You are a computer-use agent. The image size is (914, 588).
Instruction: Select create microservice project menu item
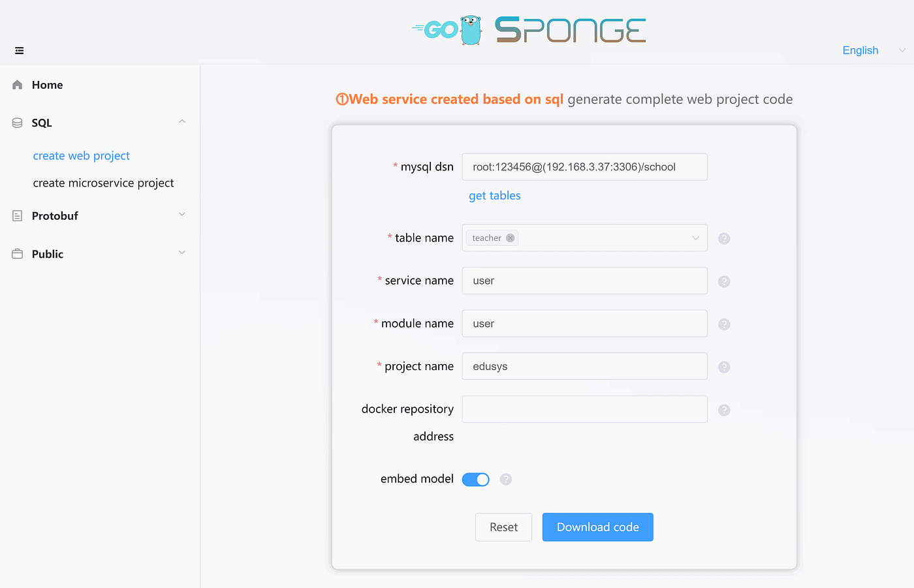point(104,183)
